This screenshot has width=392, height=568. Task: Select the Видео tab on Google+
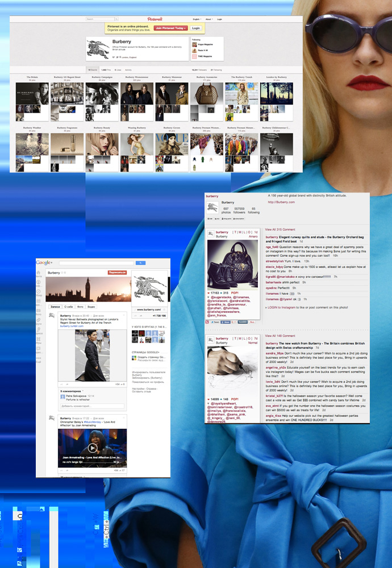pos(91,307)
